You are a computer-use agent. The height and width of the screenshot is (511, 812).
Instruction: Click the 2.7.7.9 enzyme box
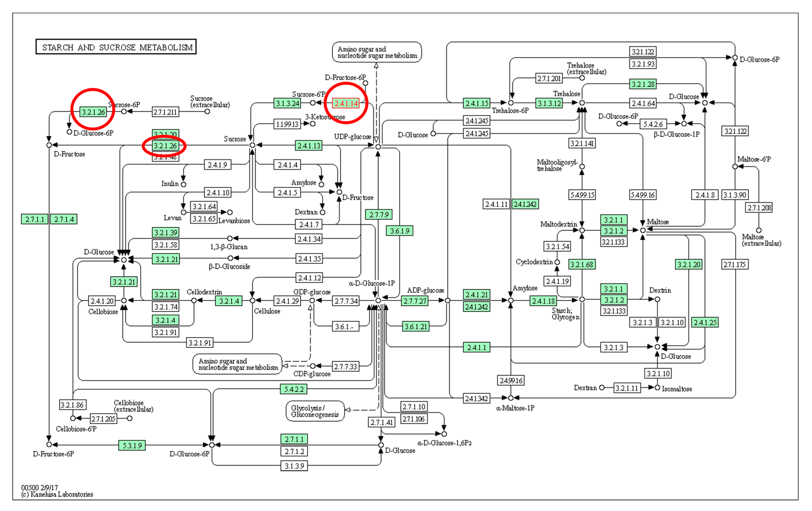point(378,214)
